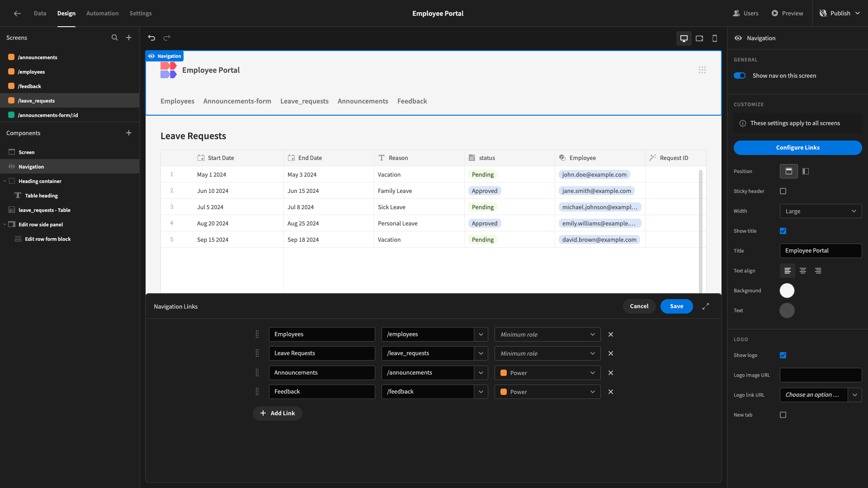868x488 pixels.
Task: Grab the drag handle of Feedback link
Action: tap(257, 392)
